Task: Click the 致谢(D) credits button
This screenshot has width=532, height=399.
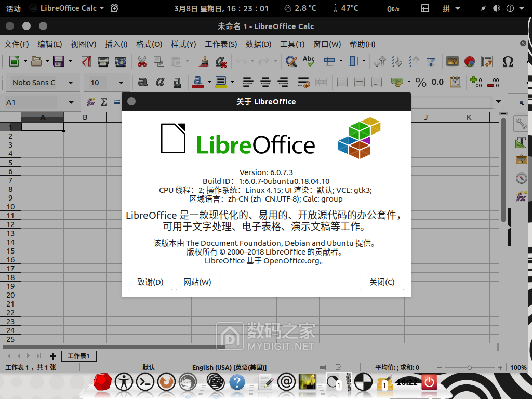Action: [150, 282]
